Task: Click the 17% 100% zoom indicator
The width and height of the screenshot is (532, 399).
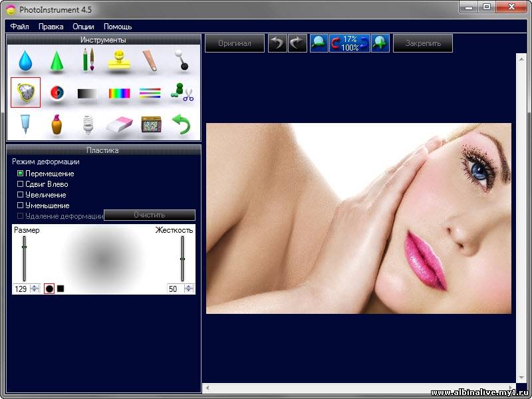Action: [350, 43]
